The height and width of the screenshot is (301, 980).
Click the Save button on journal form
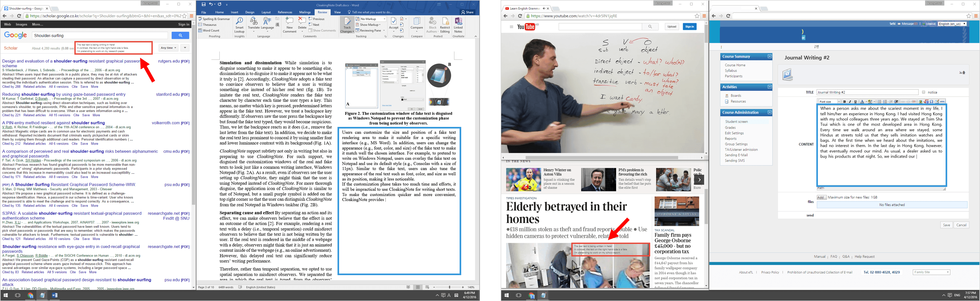[946, 225]
